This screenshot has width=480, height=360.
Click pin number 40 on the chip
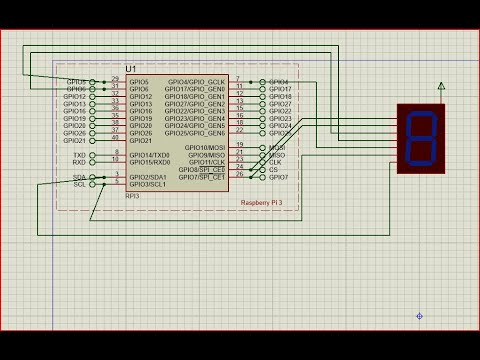(x=115, y=137)
